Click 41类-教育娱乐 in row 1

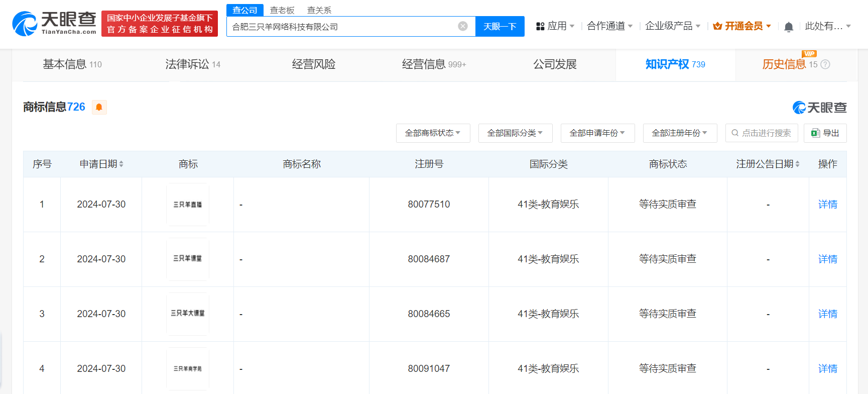pyautogui.click(x=548, y=205)
